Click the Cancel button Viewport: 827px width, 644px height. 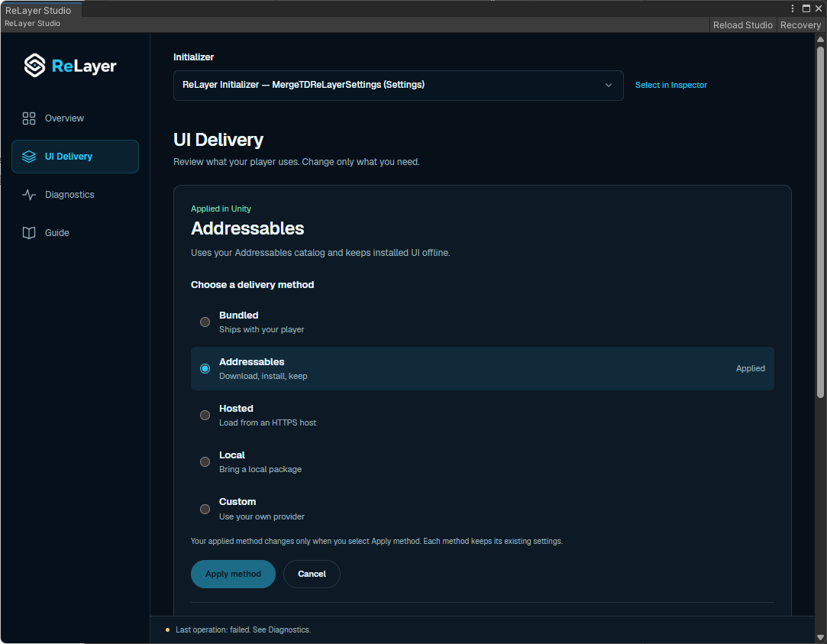point(312,574)
